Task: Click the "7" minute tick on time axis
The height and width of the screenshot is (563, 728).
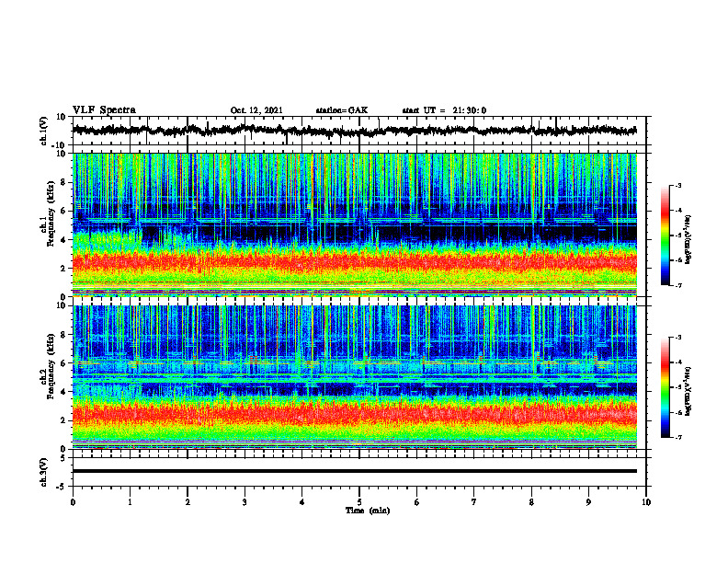Action: pos(474,502)
